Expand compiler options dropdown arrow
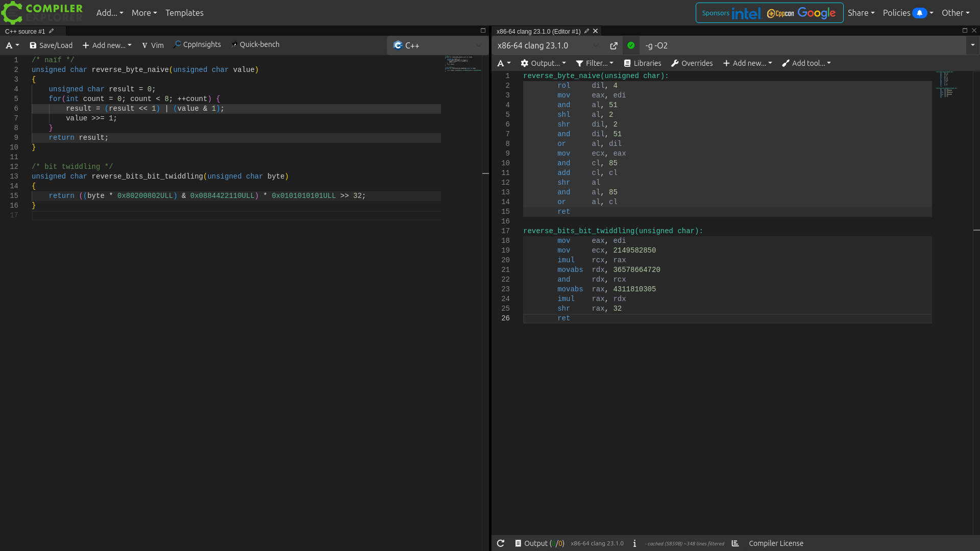Viewport: 980px width, 551px height. [x=973, y=45]
